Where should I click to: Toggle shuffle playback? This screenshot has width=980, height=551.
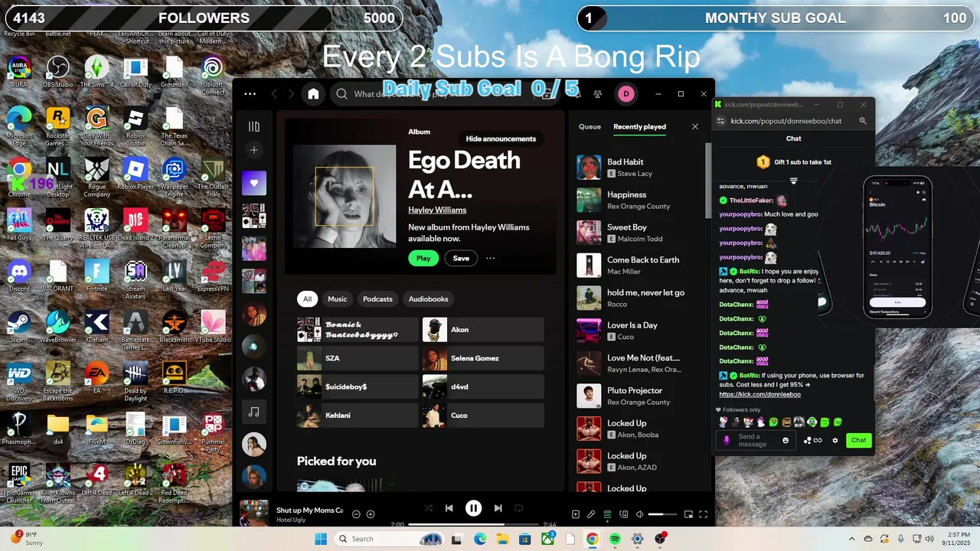(428, 508)
